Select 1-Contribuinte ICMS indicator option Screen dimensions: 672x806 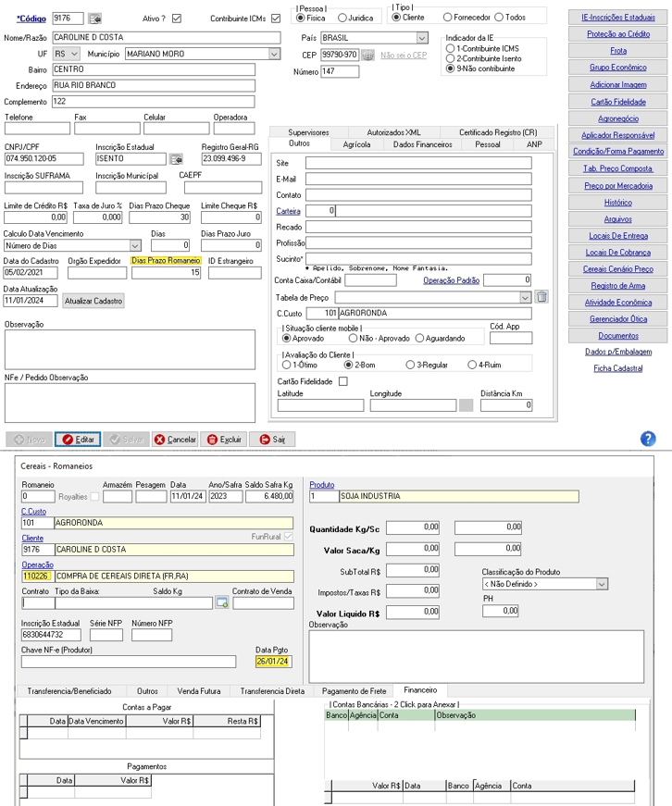(451, 48)
